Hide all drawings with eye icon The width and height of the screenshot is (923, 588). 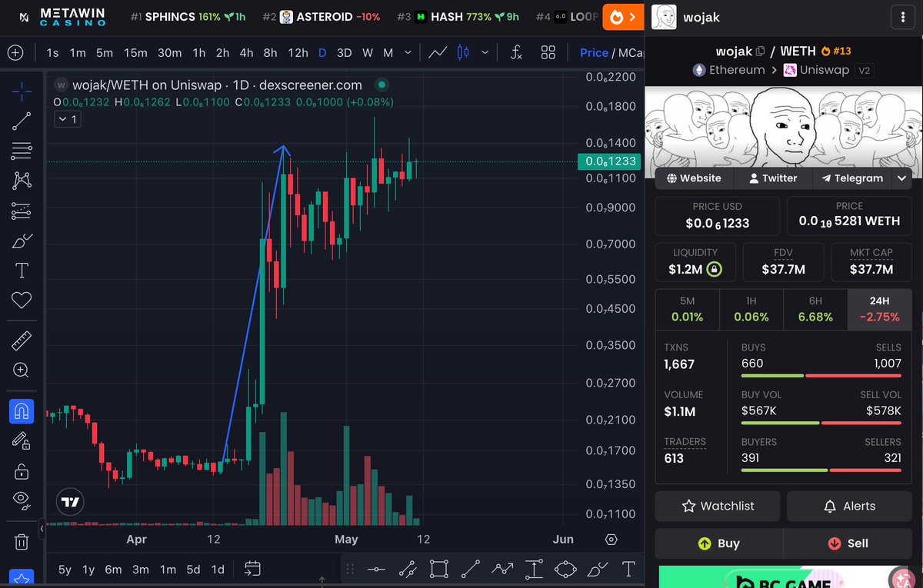click(x=22, y=500)
